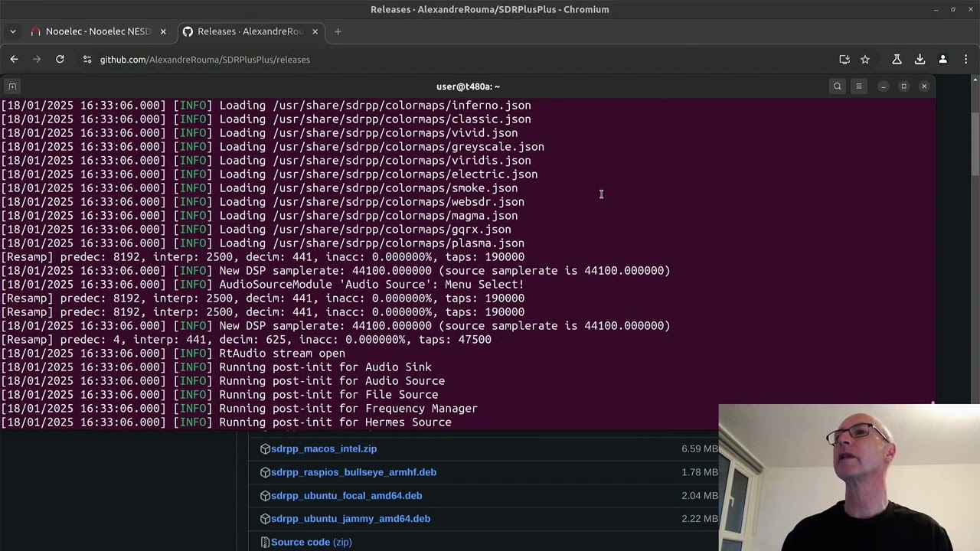
Task: Click the 'Running post-init for Frequency Manager' line
Action: [x=240, y=409]
